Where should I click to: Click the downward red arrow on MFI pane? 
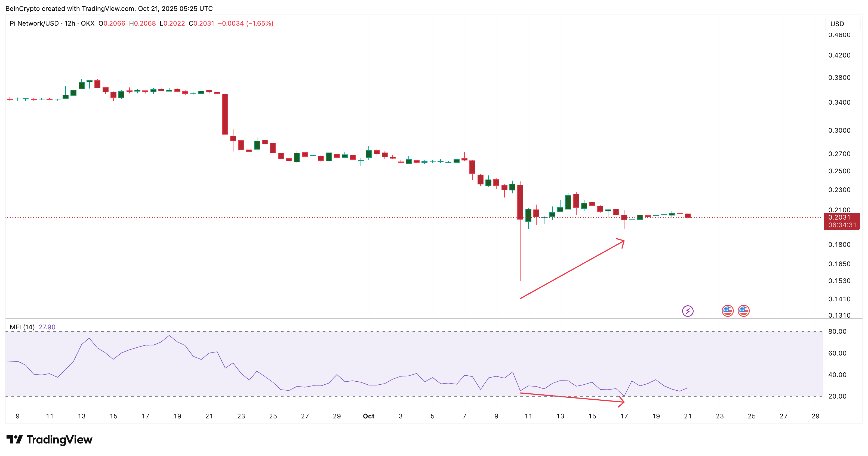coord(573,398)
